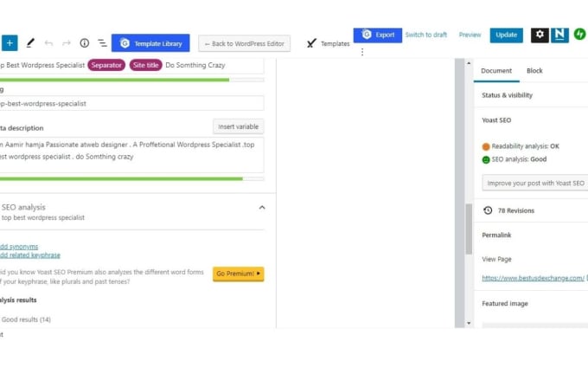Expand the Good results (14) list

(x=26, y=320)
